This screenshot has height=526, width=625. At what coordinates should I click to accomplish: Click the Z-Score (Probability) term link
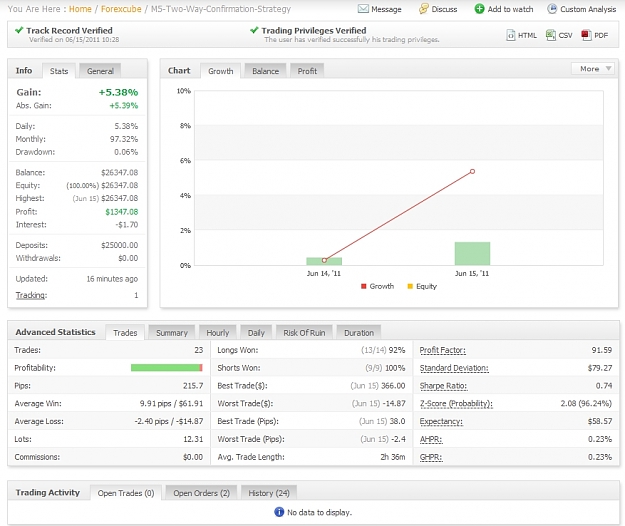tap(456, 404)
